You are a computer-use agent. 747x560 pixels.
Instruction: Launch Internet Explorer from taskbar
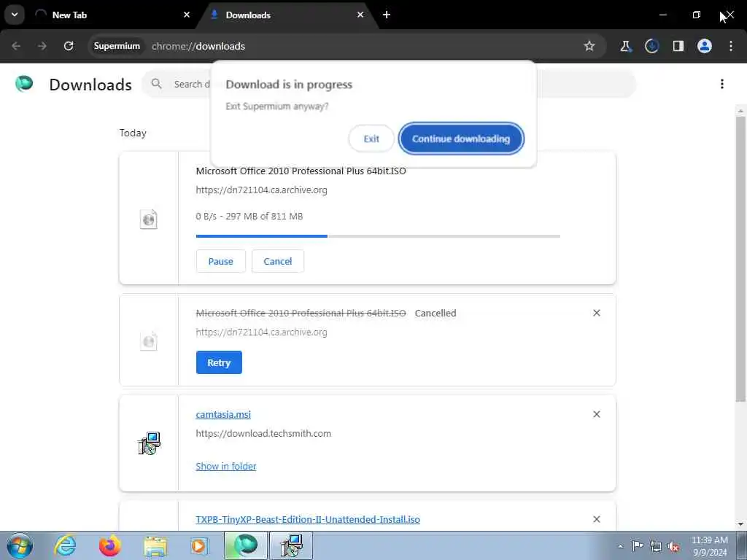click(x=65, y=545)
